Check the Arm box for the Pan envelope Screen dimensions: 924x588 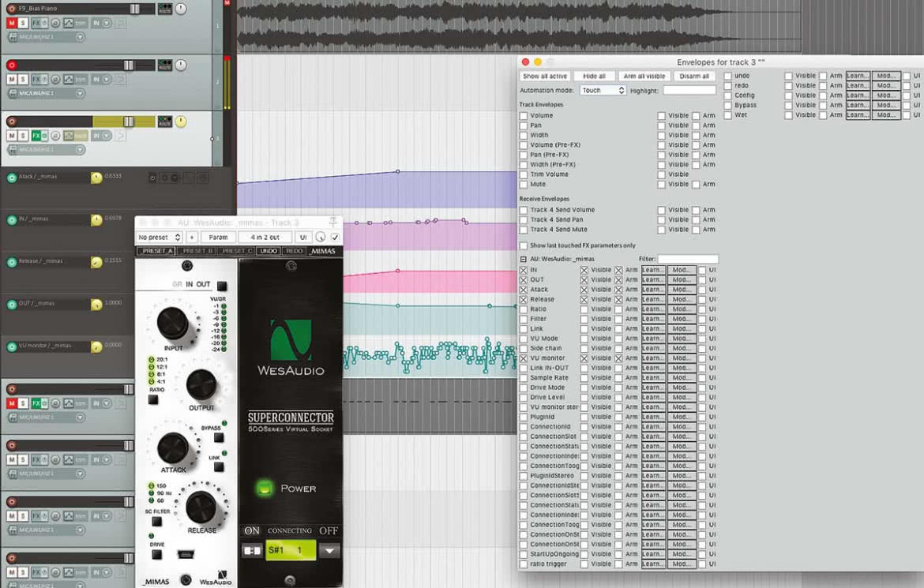(x=696, y=125)
